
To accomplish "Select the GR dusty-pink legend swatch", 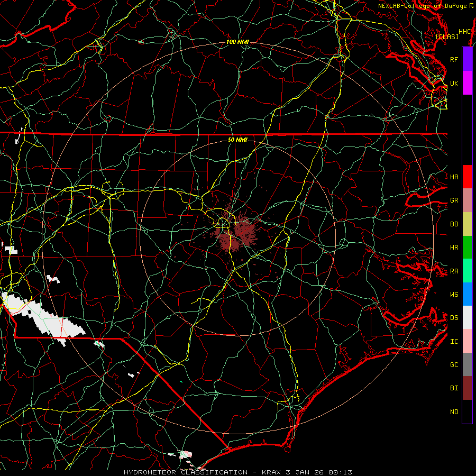I will click(467, 200).
